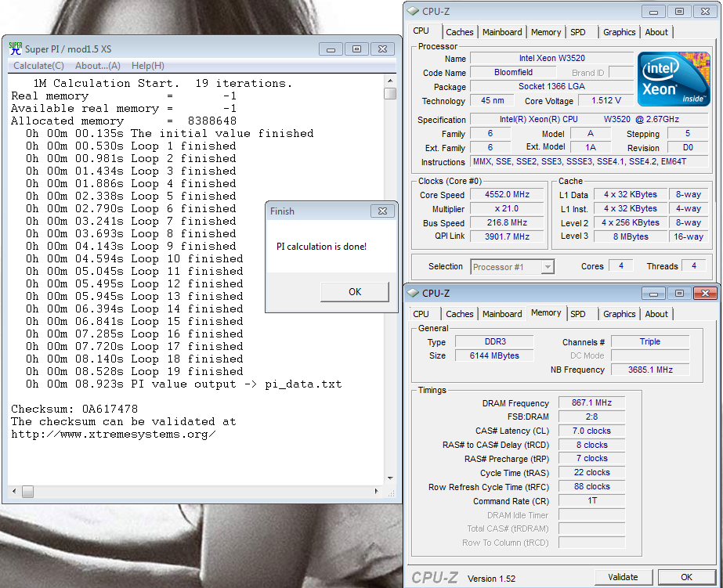Click the Code Name value Bloomfield

(x=513, y=72)
